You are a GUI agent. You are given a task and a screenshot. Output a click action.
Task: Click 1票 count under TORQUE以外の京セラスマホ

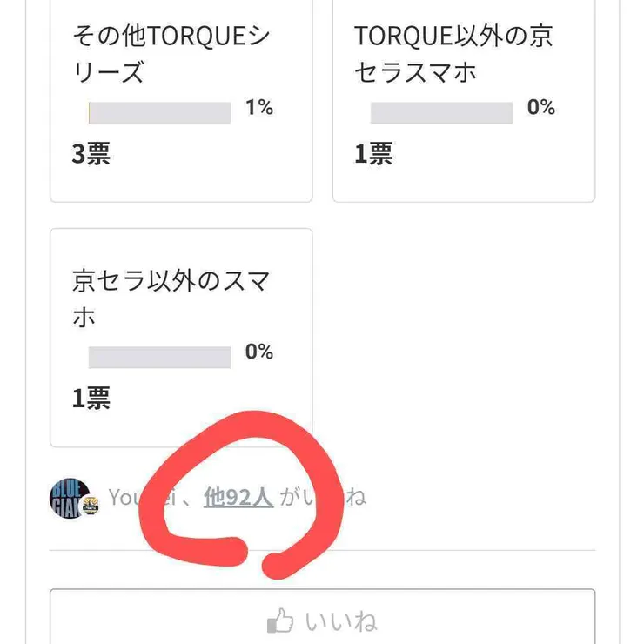pos(372,154)
